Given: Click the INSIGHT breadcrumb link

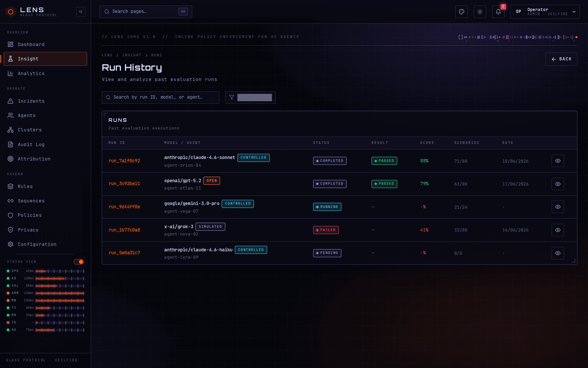Looking at the screenshot, I should pyautogui.click(x=132, y=55).
